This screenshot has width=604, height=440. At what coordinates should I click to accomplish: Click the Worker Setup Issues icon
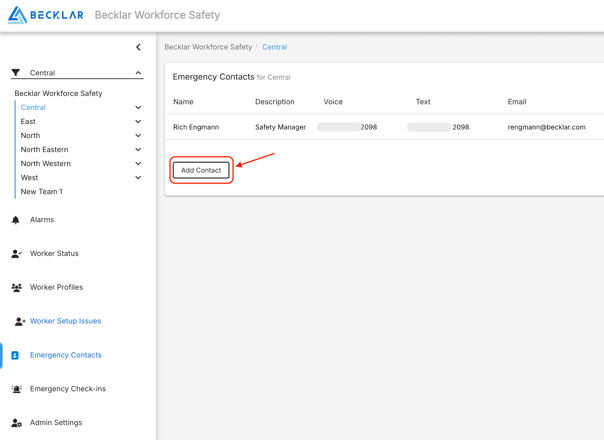(19, 322)
